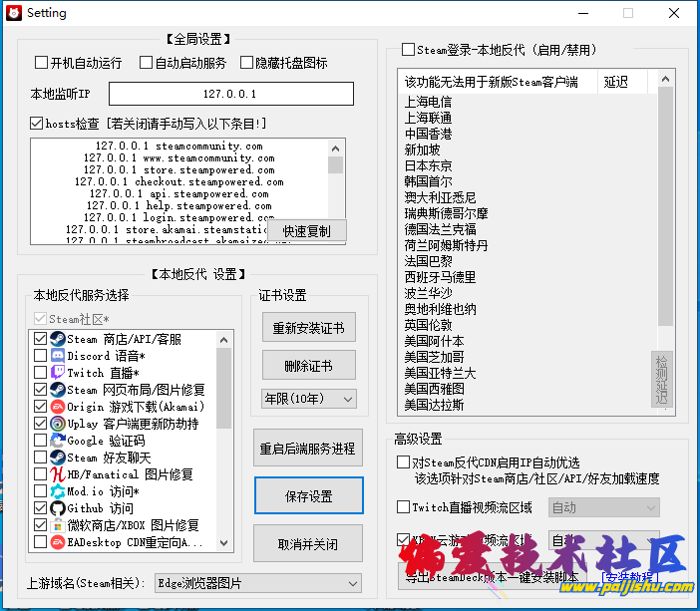
Task: Select 日本东京 in the server list
Action: 428,165
